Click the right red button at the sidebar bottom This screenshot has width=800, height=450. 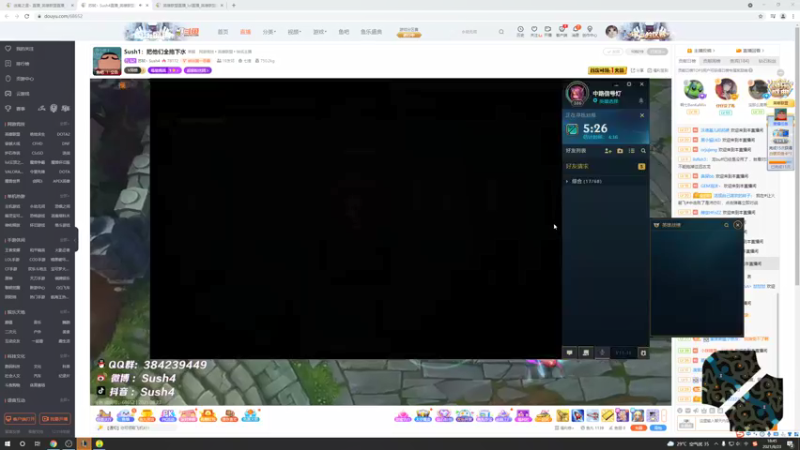55,419
